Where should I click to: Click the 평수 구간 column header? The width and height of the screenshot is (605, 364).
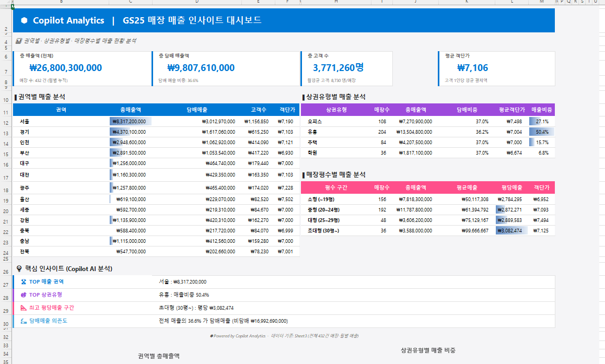[x=336, y=188]
